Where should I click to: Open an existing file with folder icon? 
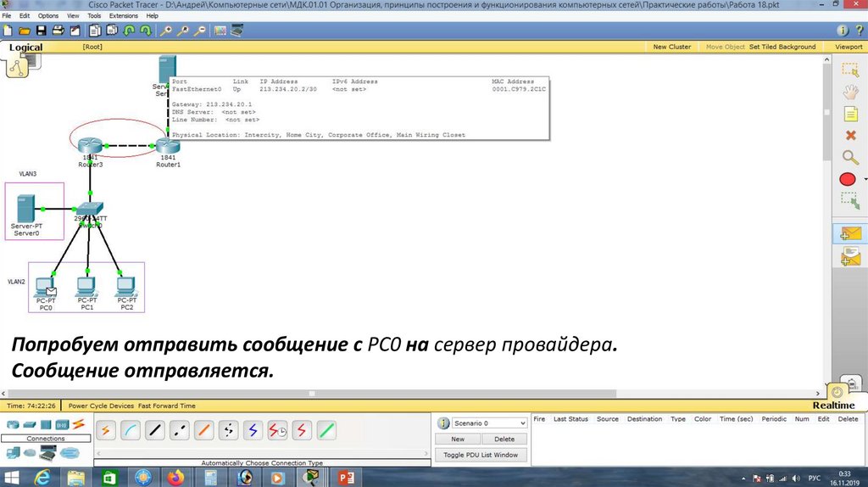click(x=25, y=31)
